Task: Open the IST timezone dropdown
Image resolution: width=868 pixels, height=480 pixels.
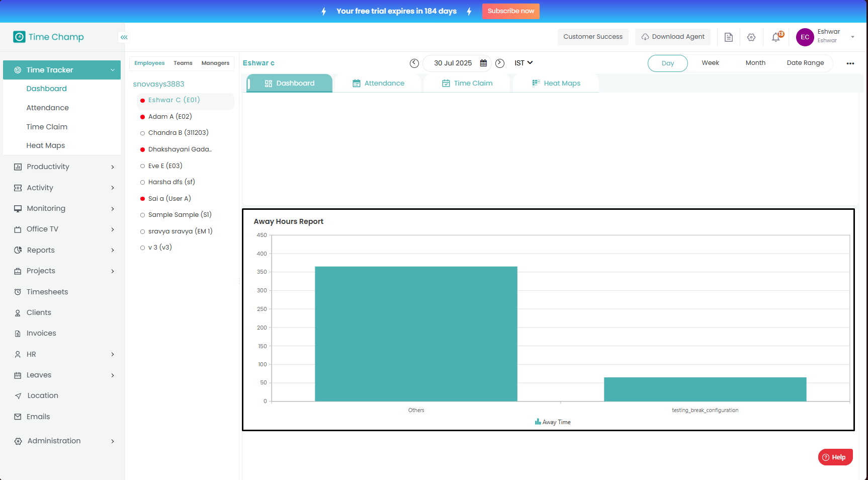Action: 523,63
